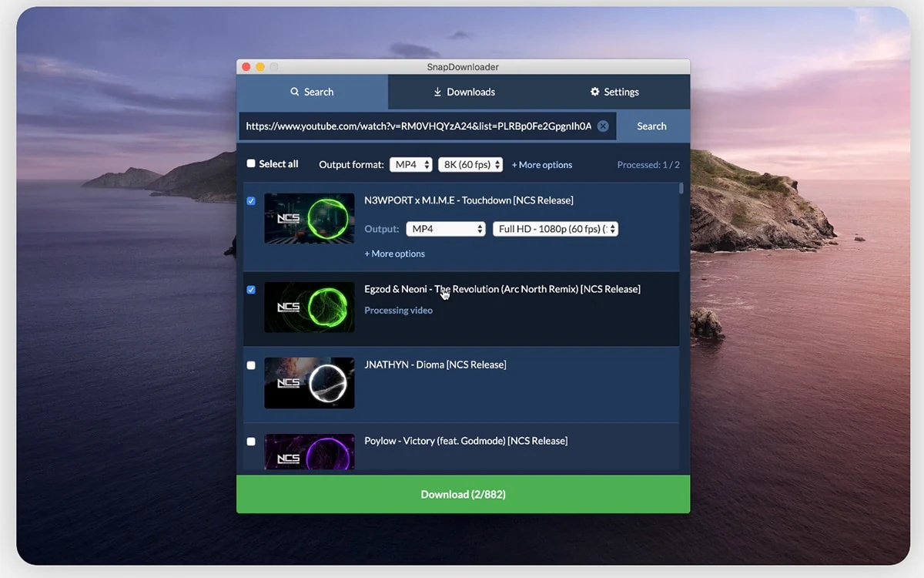Open the Settings tab
The width and height of the screenshot is (924, 578).
click(x=614, y=92)
